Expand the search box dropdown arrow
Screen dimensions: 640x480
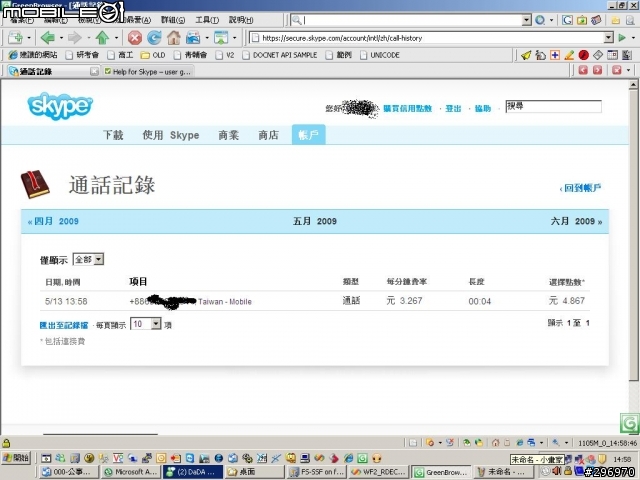(527, 20)
